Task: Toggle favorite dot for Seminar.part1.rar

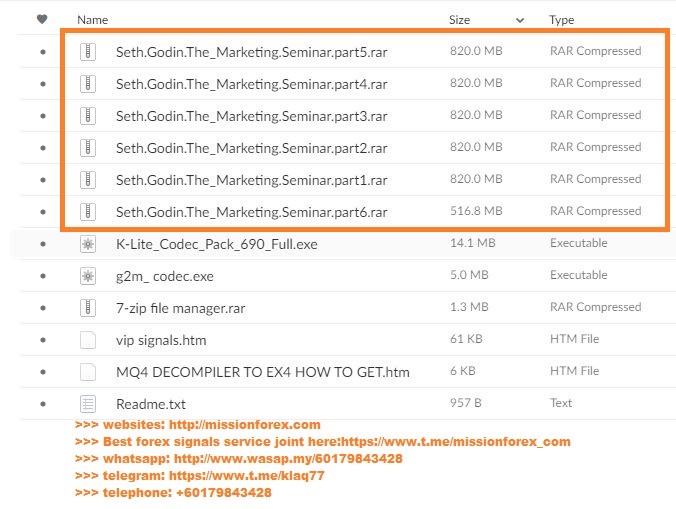Action: pos(43,180)
